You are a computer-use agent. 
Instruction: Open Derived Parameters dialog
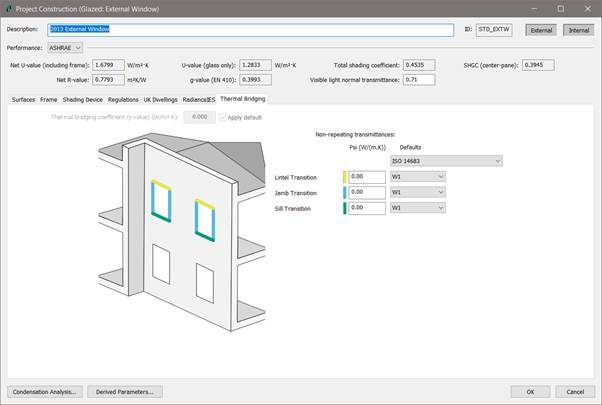pyautogui.click(x=123, y=391)
